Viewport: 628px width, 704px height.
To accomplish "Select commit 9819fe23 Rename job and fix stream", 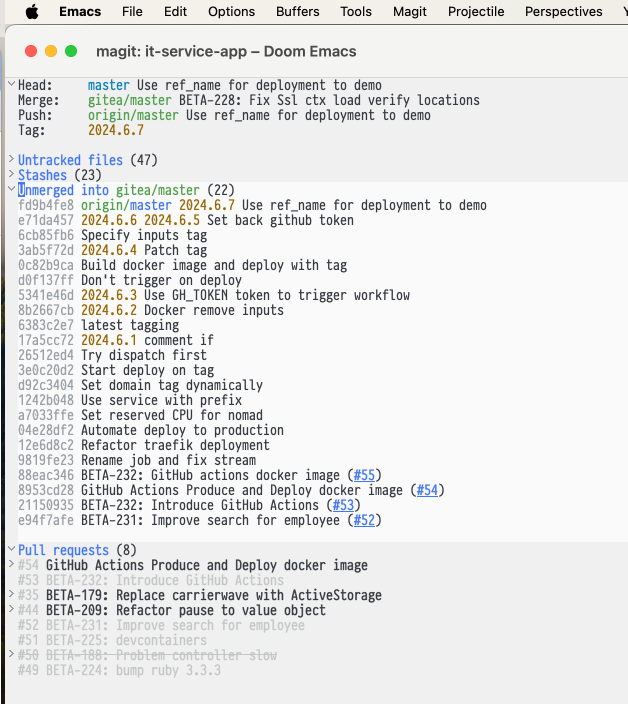I will click(x=137, y=460).
